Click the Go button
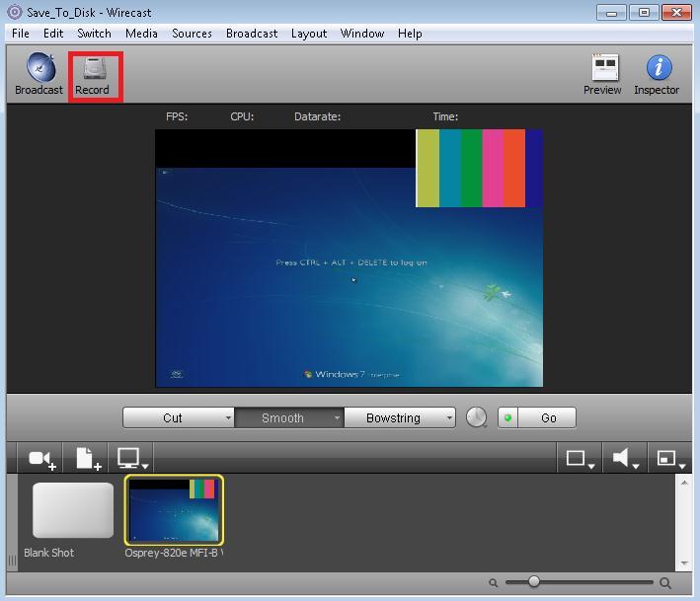Screen dimensions: 700x601 point(547,418)
